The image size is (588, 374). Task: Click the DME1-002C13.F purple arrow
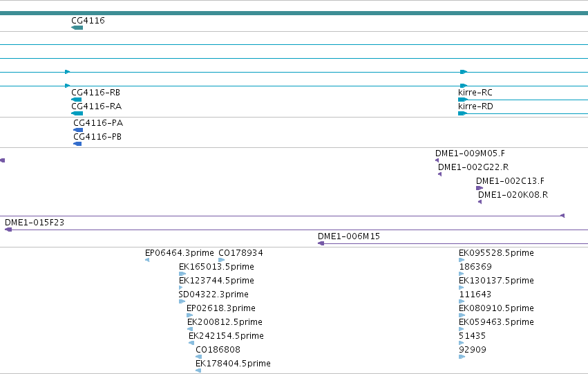coord(480,188)
